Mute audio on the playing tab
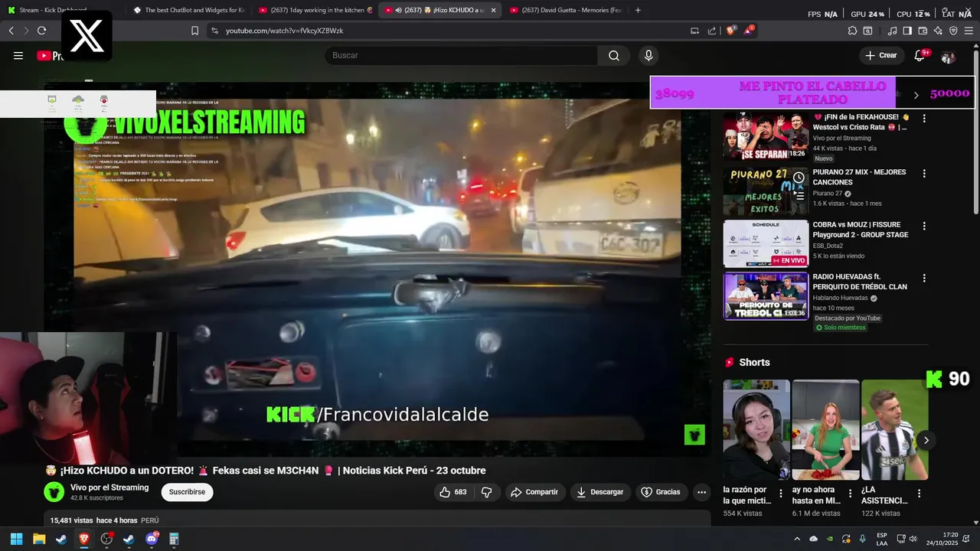The width and height of the screenshot is (980, 551). [x=399, y=10]
